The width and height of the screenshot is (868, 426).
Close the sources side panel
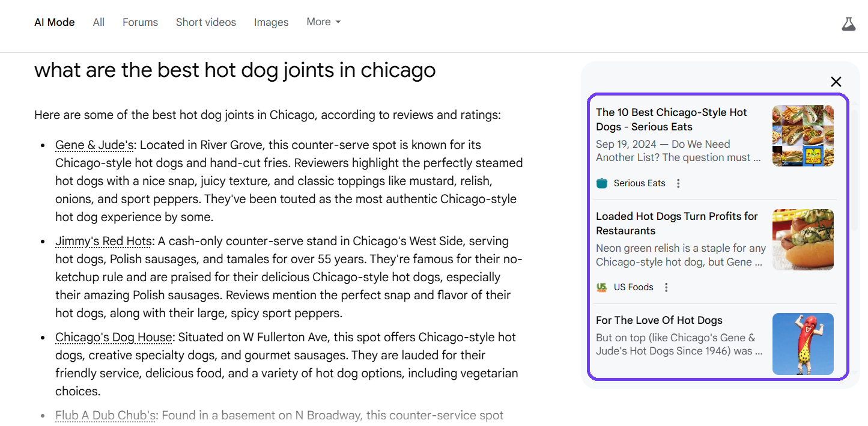(x=836, y=82)
